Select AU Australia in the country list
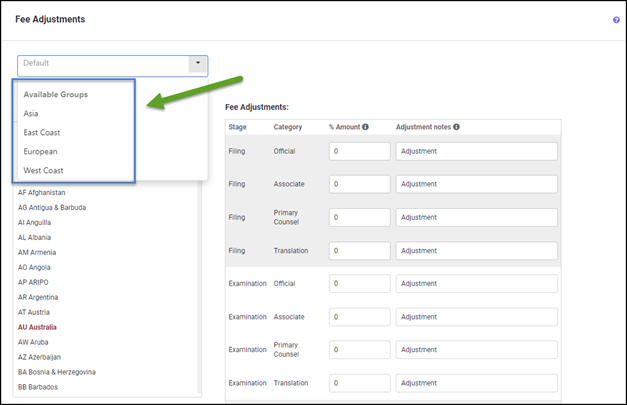 click(37, 327)
